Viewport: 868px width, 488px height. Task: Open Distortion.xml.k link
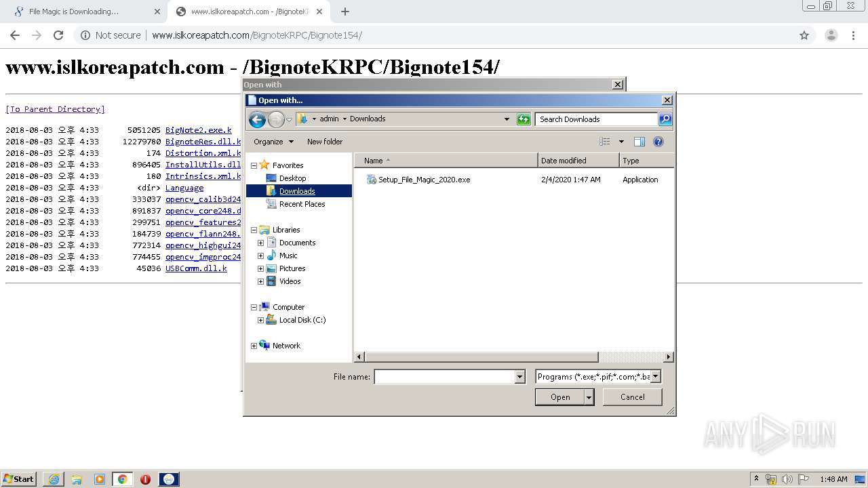203,153
